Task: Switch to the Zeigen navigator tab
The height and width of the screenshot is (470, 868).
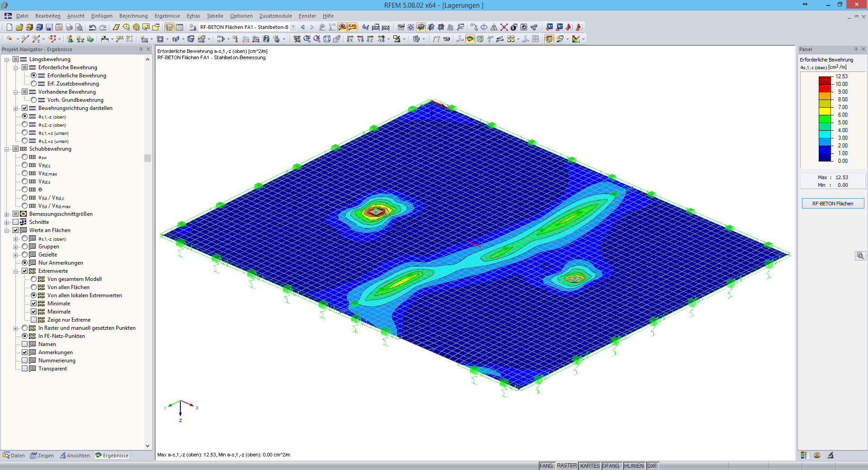Action: click(42, 456)
